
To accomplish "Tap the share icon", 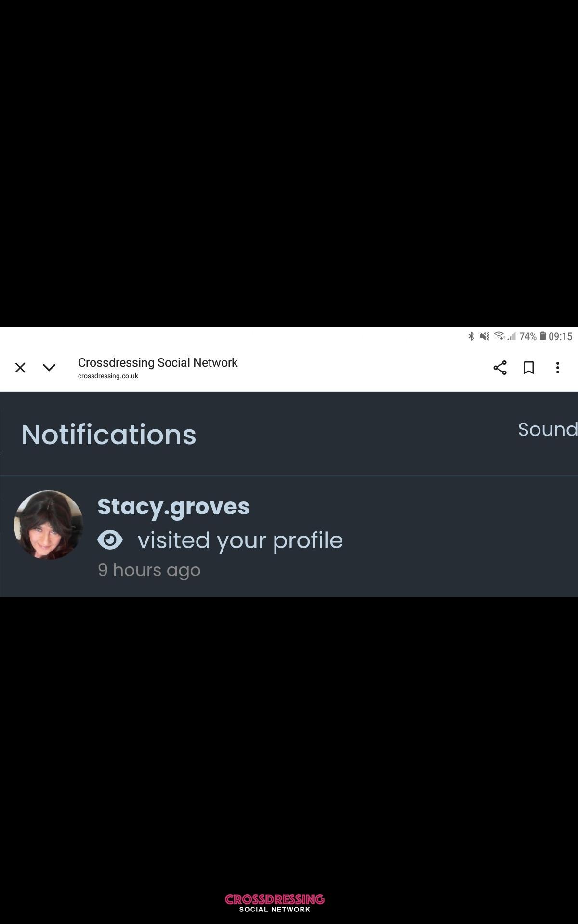I will tap(500, 368).
